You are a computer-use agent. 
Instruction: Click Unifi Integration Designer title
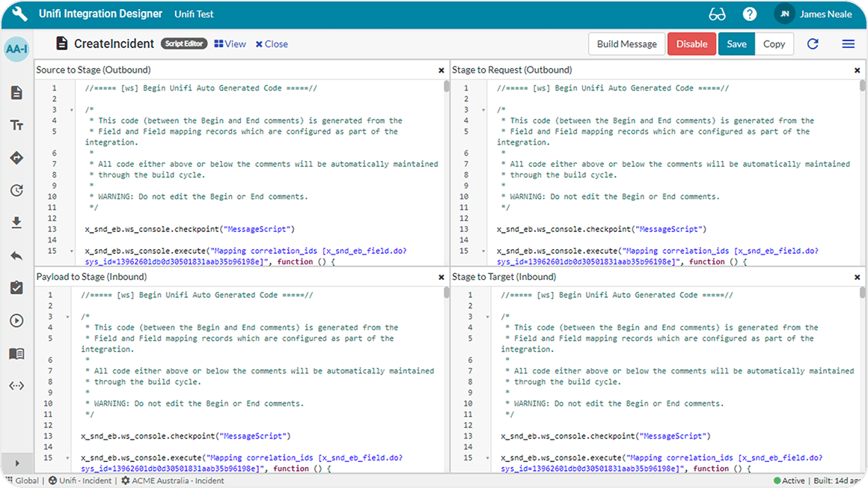100,14
